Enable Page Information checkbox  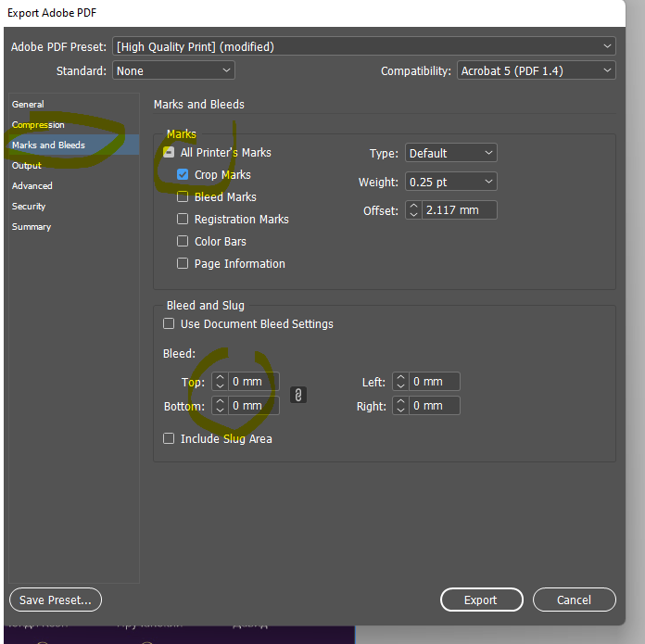(183, 263)
